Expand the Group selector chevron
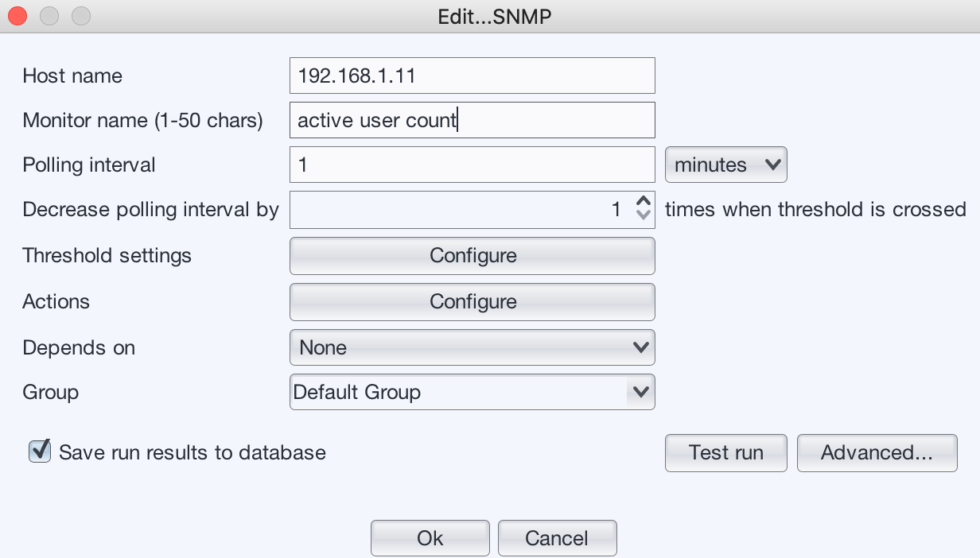The height and width of the screenshot is (558, 980). [641, 392]
